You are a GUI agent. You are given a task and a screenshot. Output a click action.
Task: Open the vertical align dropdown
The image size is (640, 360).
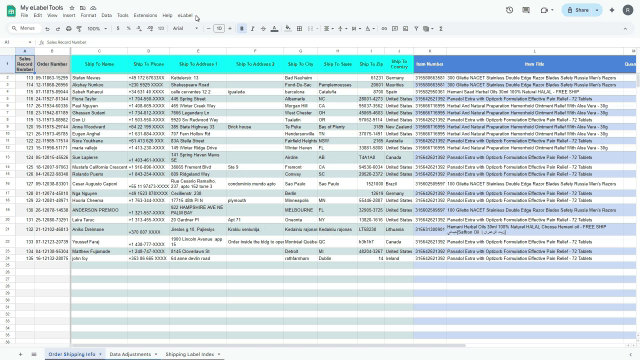(x=341, y=29)
